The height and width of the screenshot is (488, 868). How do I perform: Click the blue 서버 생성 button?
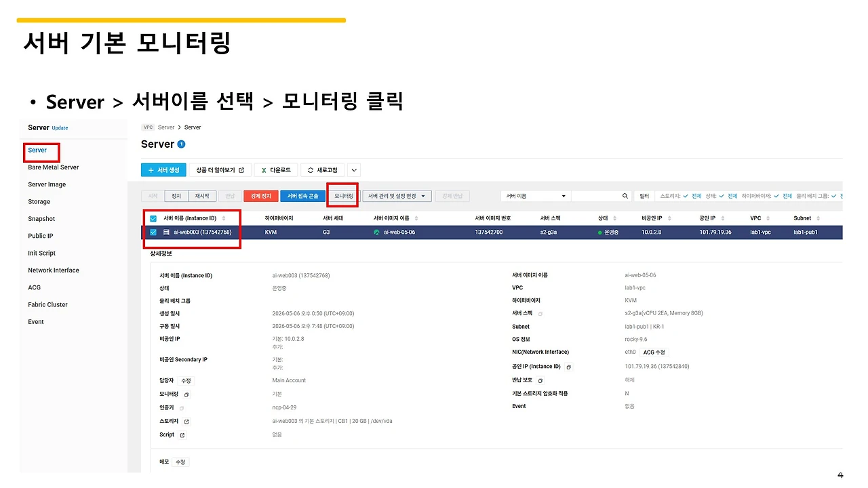click(163, 170)
